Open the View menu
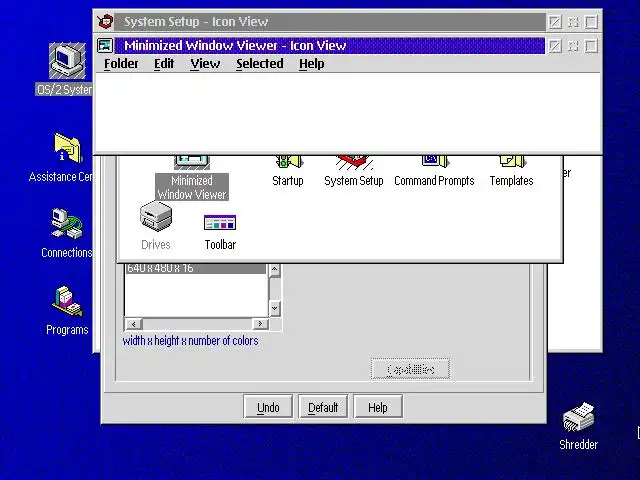The width and height of the screenshot is (640, 480). point(205,64)
